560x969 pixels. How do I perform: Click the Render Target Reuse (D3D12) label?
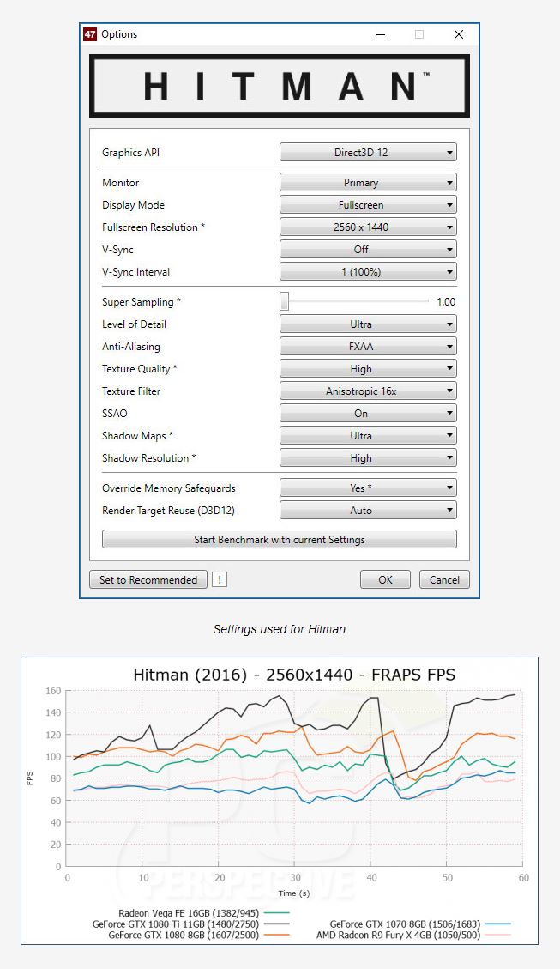169,511
